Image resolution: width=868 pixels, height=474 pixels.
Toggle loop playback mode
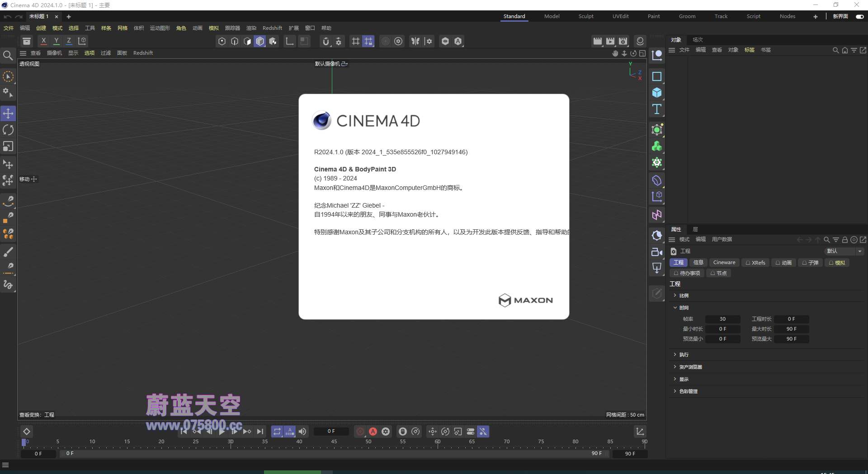tap(277, 431)
